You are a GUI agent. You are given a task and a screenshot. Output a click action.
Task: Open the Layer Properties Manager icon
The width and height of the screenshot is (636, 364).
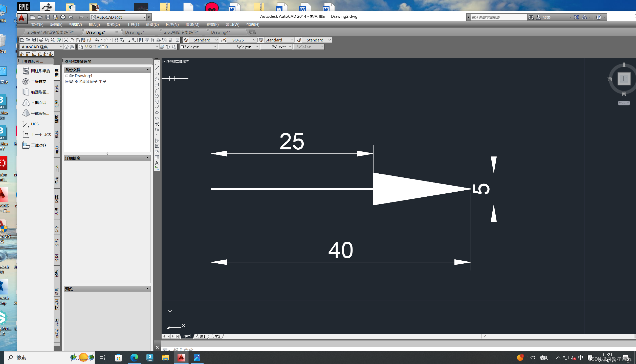(x=81, y=47)
